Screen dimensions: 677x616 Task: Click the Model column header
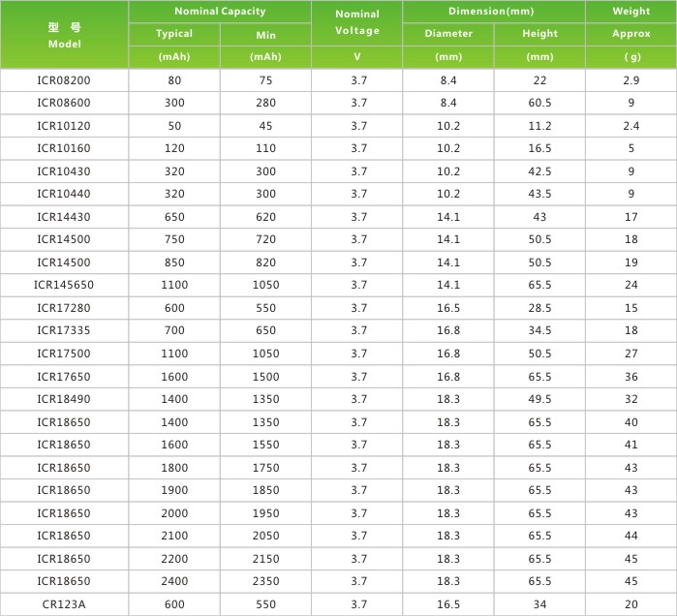coord(64,35)
